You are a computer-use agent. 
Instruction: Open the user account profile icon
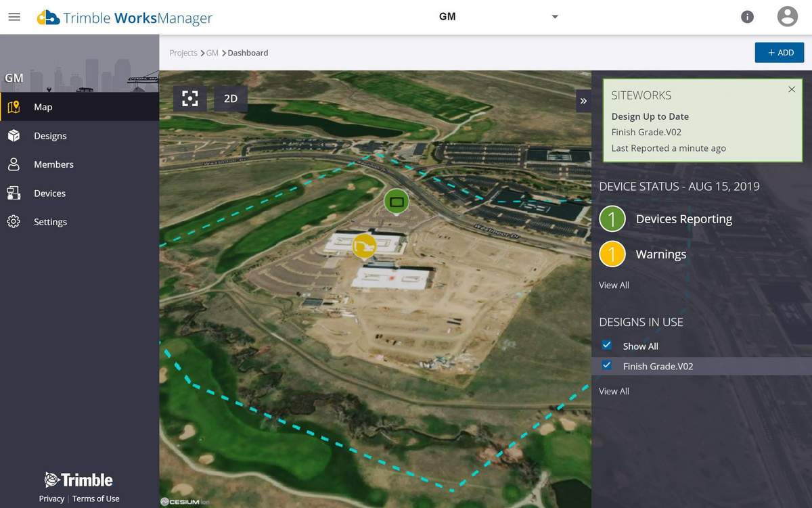coord(787,15)
